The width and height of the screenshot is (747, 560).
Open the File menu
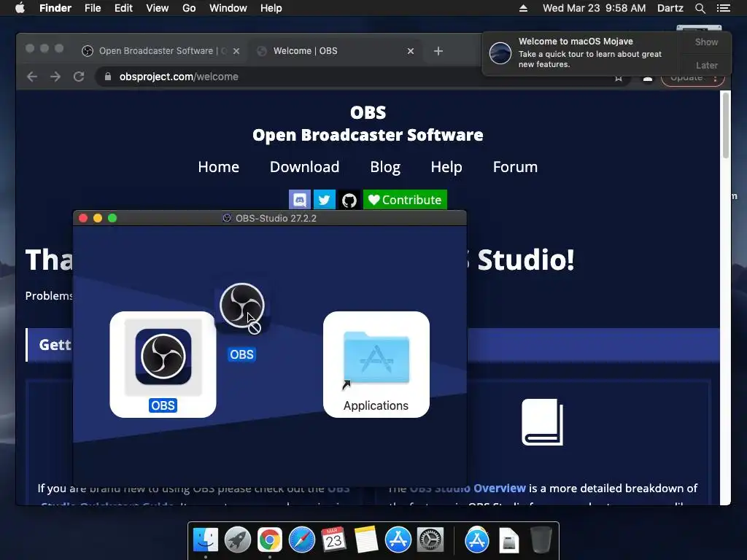(93, 8)
